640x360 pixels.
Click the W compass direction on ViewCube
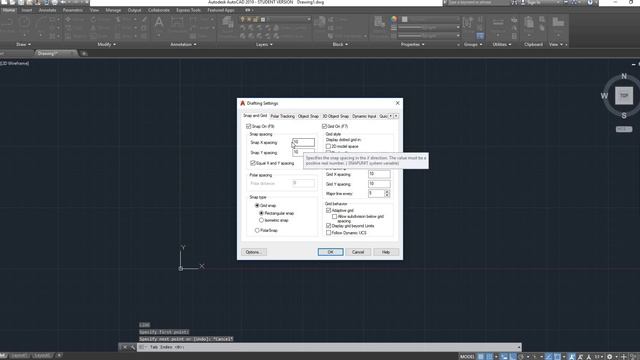[604, 96]
